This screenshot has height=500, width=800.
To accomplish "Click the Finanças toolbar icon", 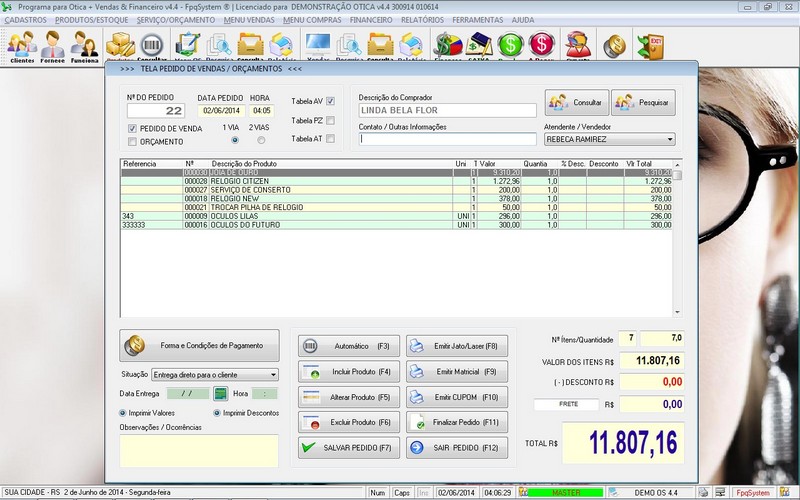I will (447, 45).
